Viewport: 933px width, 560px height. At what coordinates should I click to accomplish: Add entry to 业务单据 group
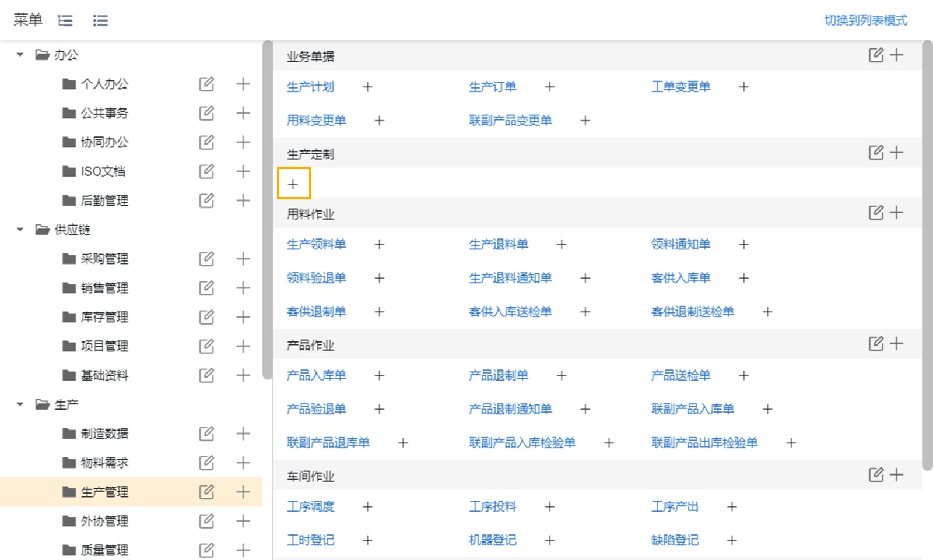[897, 55]
